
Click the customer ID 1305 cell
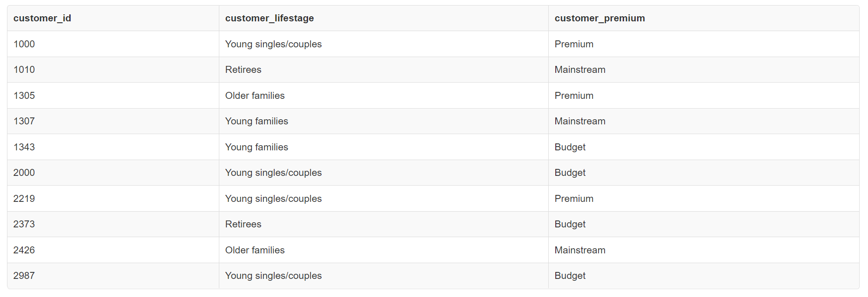pos(24,96)
